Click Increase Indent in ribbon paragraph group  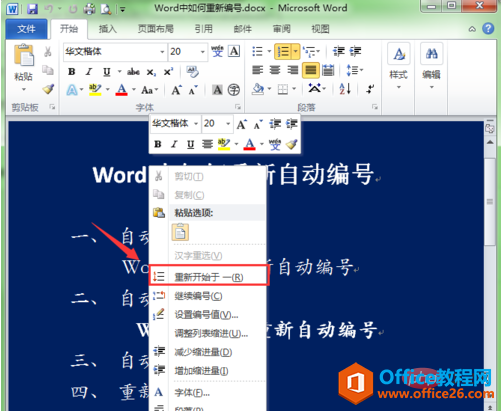tap(355, 51)
